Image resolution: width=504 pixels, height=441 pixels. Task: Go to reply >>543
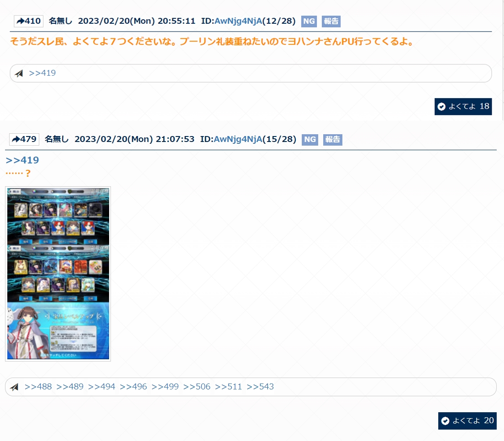260,387
